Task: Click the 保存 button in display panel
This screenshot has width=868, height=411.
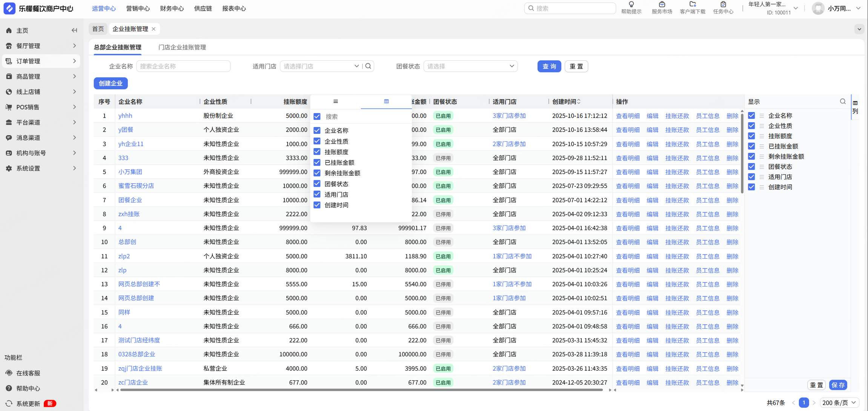Action: 838,385
